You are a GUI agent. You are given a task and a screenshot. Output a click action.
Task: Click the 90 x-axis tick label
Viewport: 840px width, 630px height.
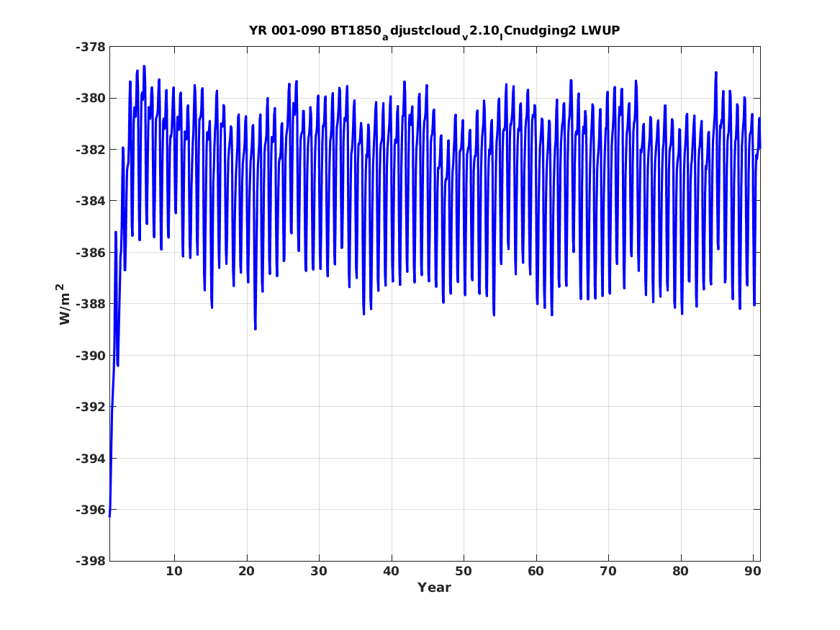click(x=753, y=572)
